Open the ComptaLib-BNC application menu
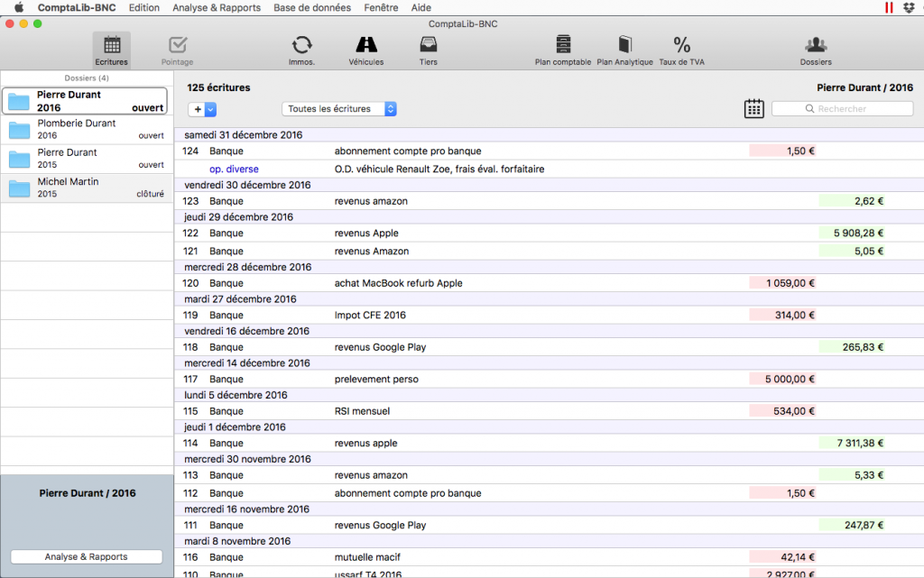924x578 pixels. (x=77, y=7)
